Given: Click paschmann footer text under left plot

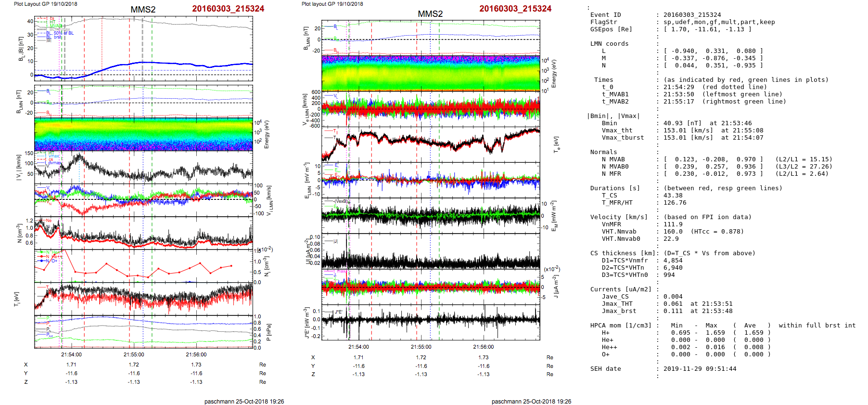Looking at the screenshot, I should point(244,401).
